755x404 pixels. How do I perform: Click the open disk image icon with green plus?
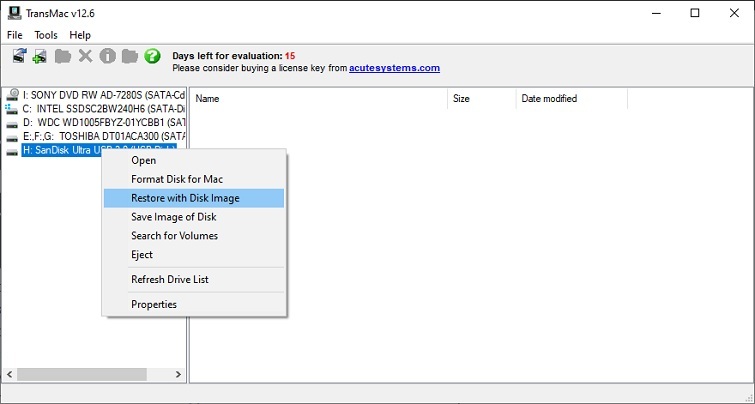click(x=40, y=56)
